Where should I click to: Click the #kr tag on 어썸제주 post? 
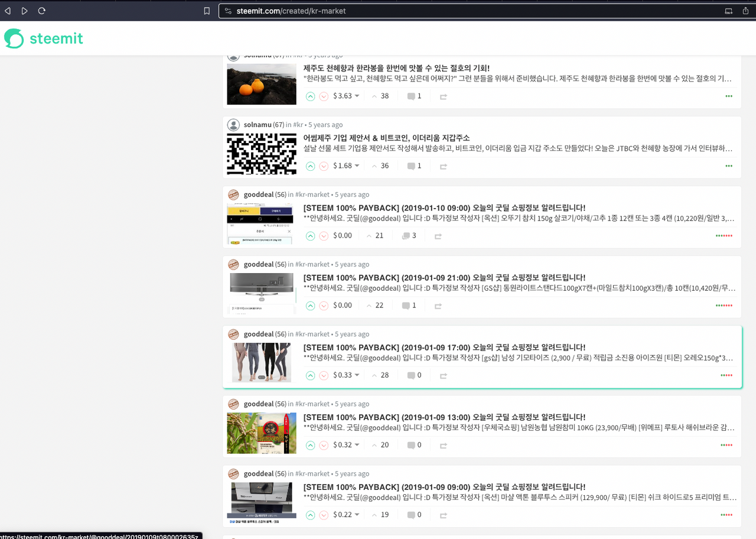298,125
